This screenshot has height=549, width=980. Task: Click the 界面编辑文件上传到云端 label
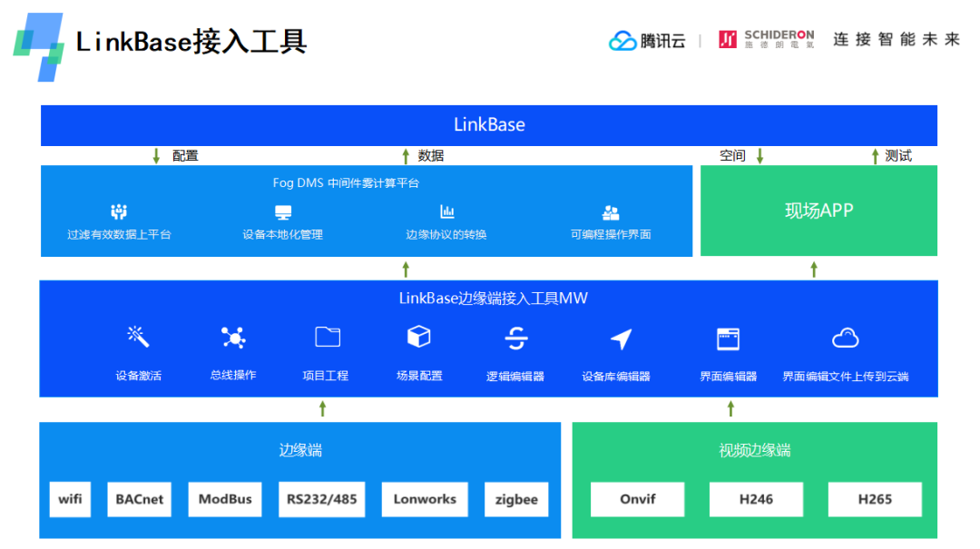tap(846, 377)
